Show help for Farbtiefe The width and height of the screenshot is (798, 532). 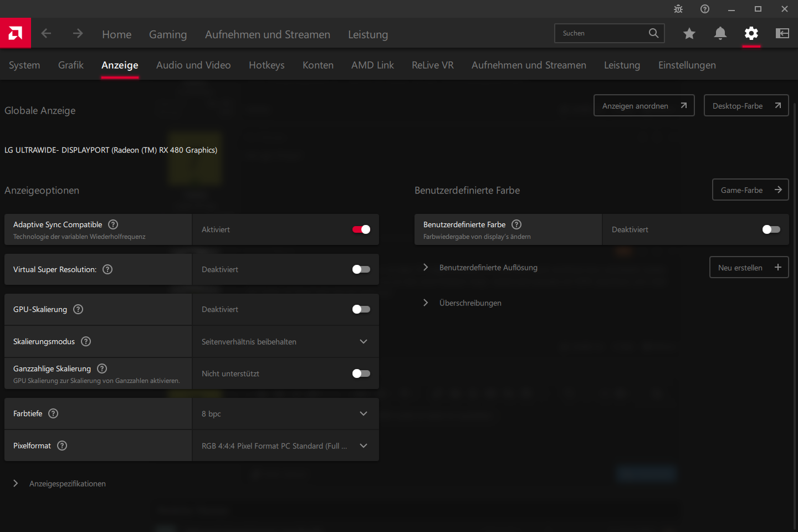click(53, 413)
